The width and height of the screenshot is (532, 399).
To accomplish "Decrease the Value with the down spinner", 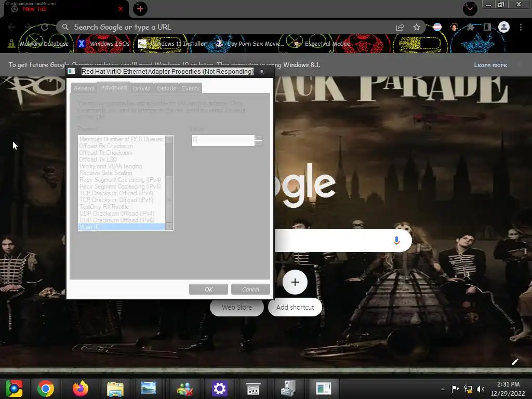I will (259, 143).
